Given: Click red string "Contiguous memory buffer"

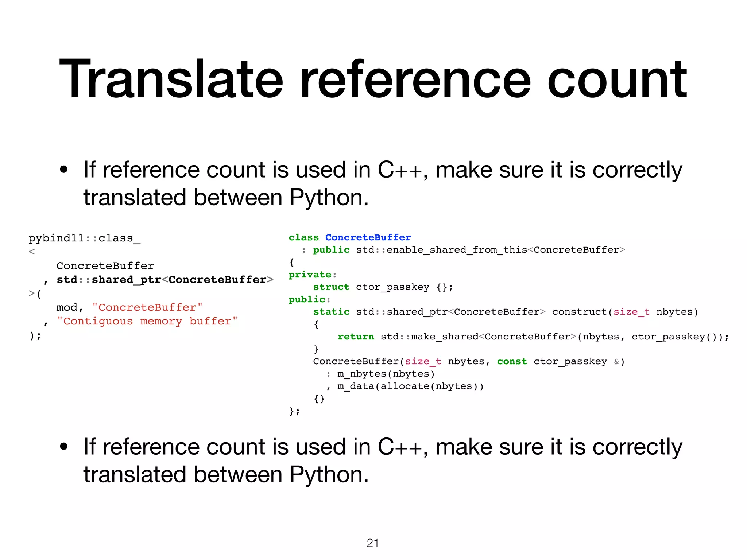Looking at the screenshot, I should [147, 321].
